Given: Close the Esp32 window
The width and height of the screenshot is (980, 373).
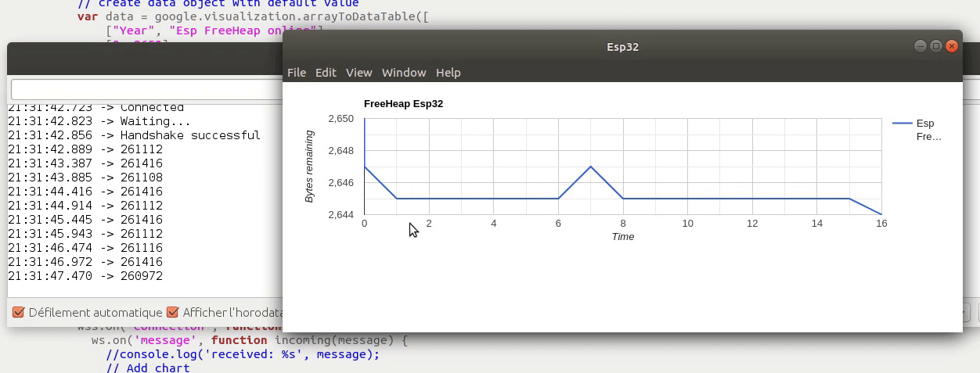Looking at the screenshot, I should 952,46.
